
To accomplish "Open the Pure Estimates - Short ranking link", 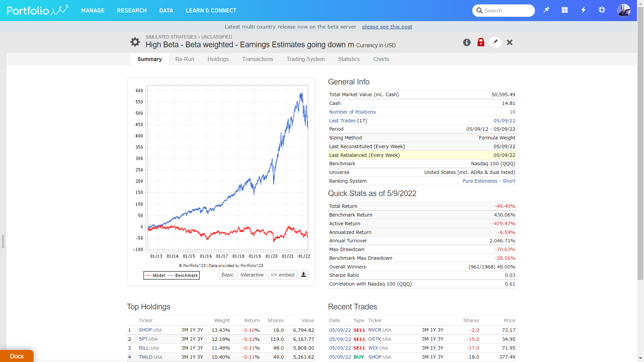I will click(489, 181).
